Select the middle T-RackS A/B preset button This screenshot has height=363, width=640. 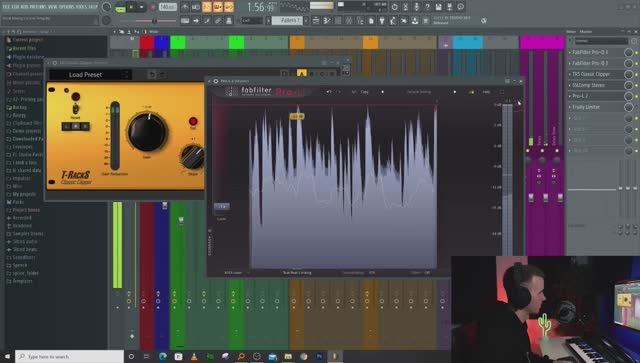click(x=76, y=127)
